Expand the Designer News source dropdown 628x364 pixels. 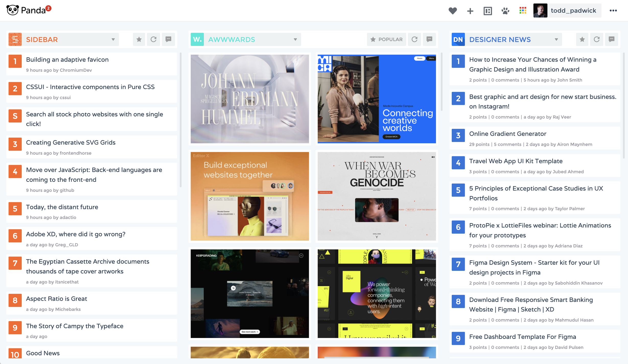click(556, 40)
